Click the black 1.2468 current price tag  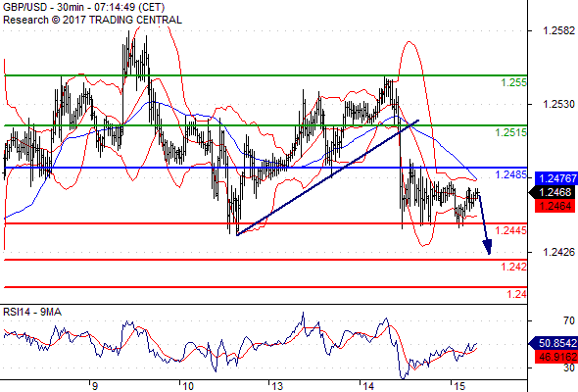(552, 192)
